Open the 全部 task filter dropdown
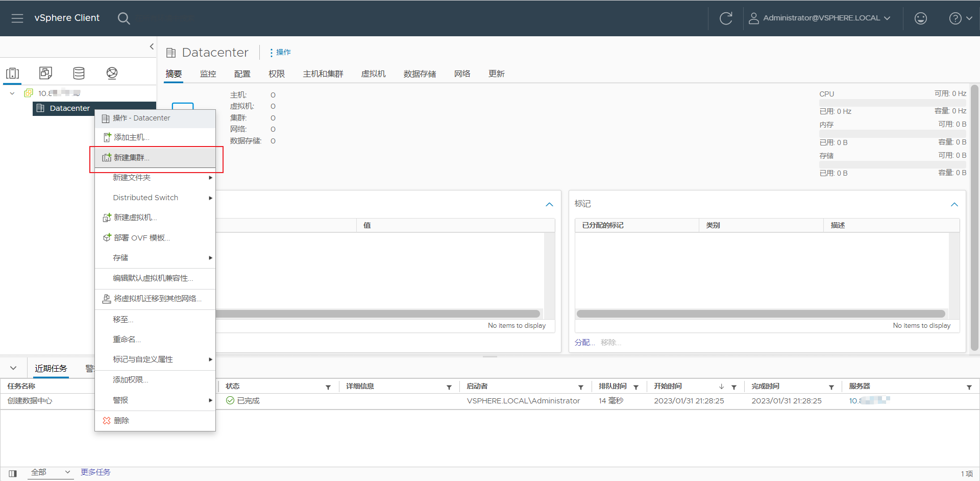980x481 pixels. click(x=50, y=472)
